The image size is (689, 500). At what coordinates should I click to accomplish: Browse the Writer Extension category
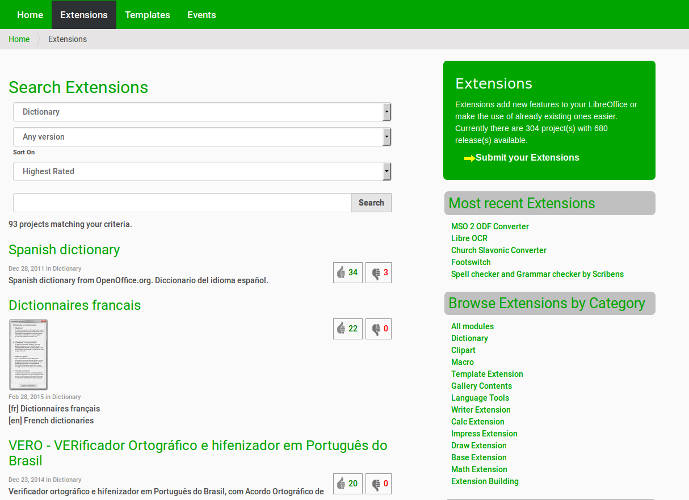pos(481,409)
